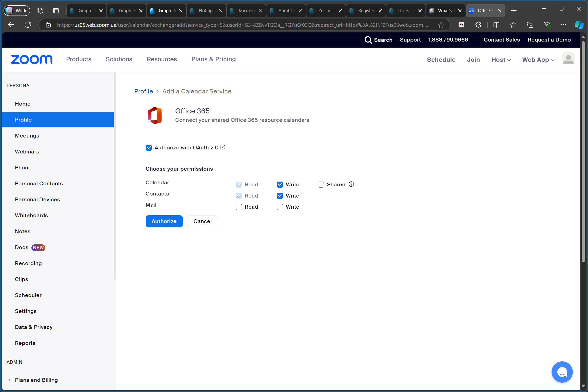Click Shared permission help icon
This screenshot has width=588, height=392.
[351, 184]
